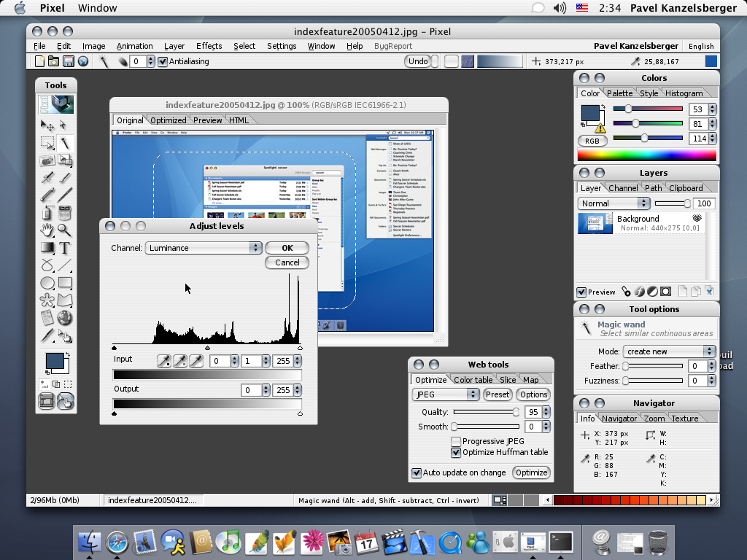Open the Color table tab in Web tools

(x=473, y=379)
